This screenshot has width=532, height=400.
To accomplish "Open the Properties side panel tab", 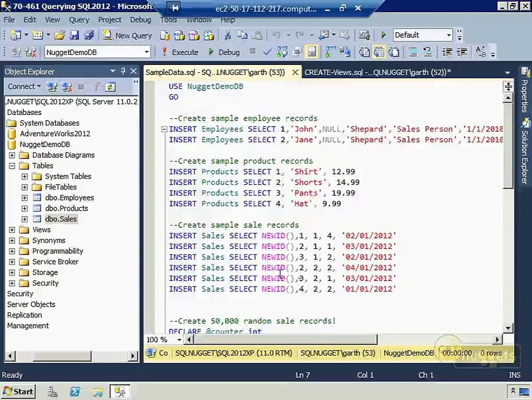I will (x=525, y=91).
